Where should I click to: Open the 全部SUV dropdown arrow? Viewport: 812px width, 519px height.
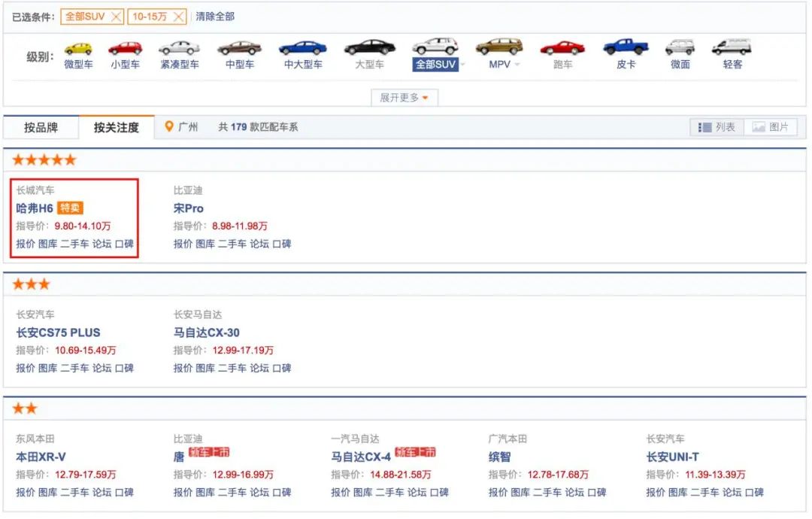tap(463, 65)
